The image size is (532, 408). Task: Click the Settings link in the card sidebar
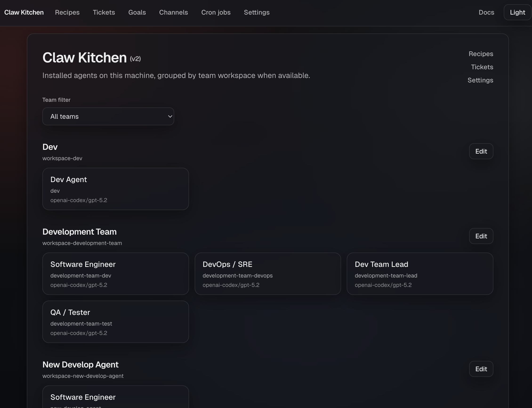tap(480, 80)
